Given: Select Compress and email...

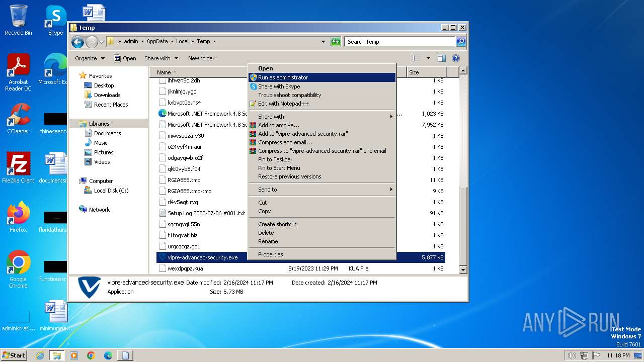Looking at the screenshot, I should pos(322,142).
